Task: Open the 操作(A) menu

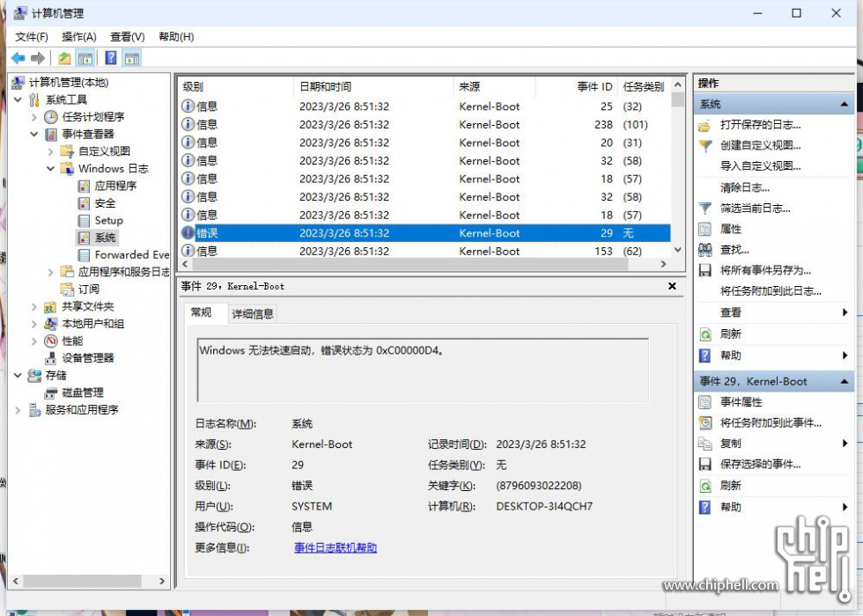Action: [x=78, y=37]
